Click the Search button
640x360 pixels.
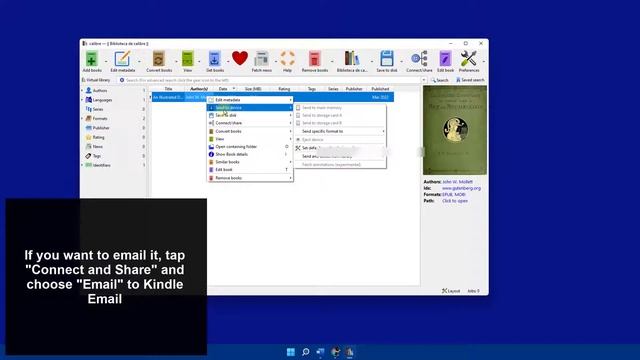(440, 80)
